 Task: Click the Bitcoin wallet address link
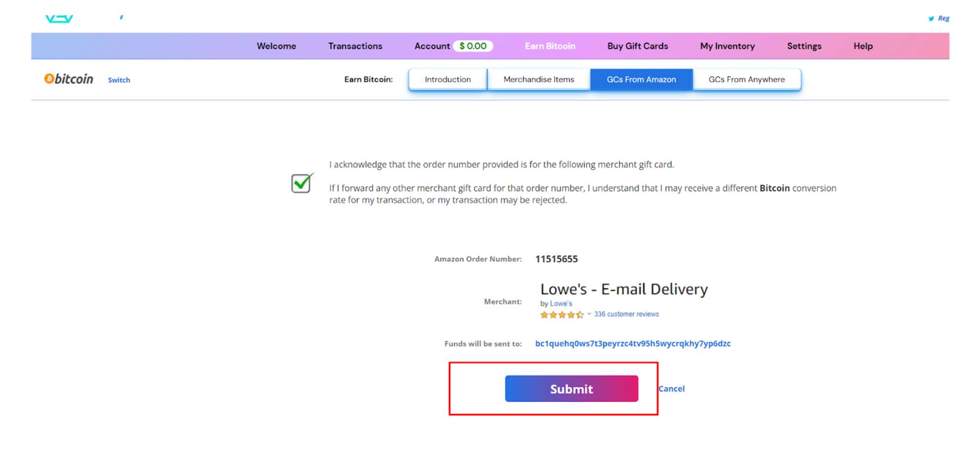[633, 344]
